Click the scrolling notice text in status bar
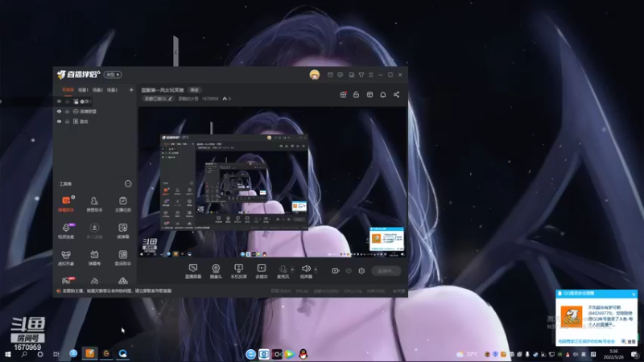The height and width of the screenshot is (362, 644). coord(117,291)
